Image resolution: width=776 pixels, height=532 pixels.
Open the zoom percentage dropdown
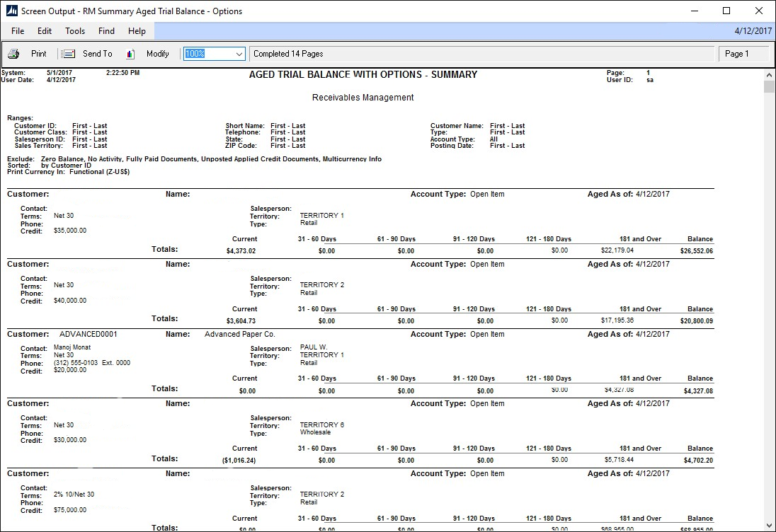[239, 53]
